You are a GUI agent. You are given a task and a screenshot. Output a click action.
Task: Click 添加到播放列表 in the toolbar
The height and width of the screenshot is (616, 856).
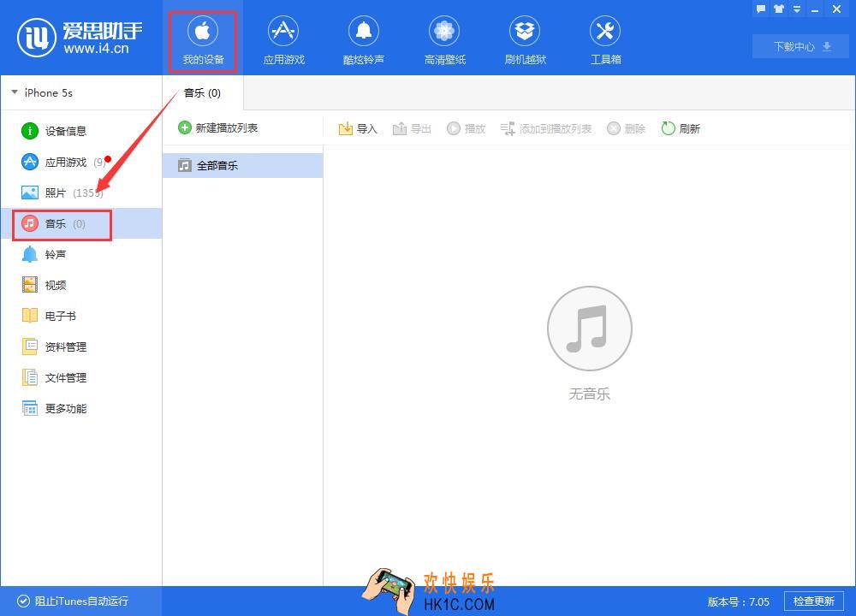(546, 129)
